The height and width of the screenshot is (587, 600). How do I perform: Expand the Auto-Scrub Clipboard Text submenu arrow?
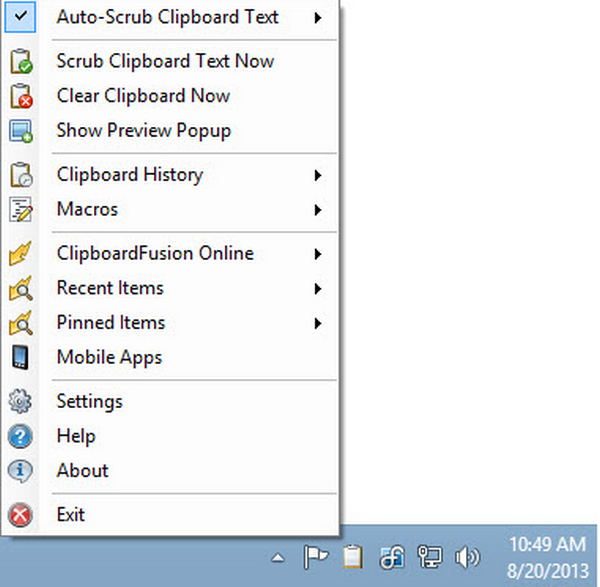318,18
